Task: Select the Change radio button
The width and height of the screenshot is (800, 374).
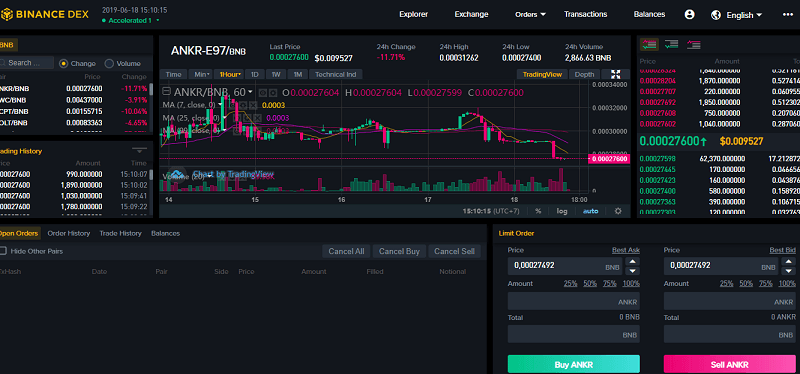Action: point(64,64)
